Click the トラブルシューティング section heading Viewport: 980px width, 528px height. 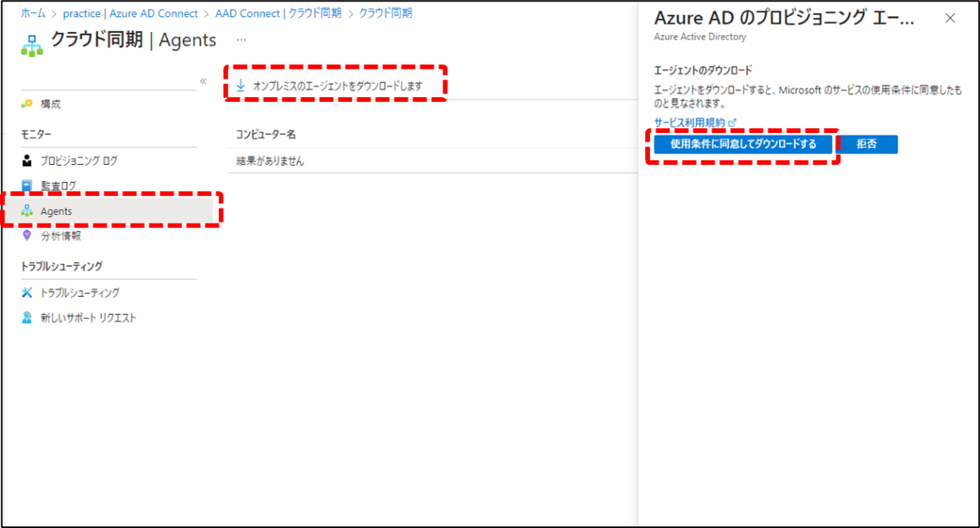(61, 266)
